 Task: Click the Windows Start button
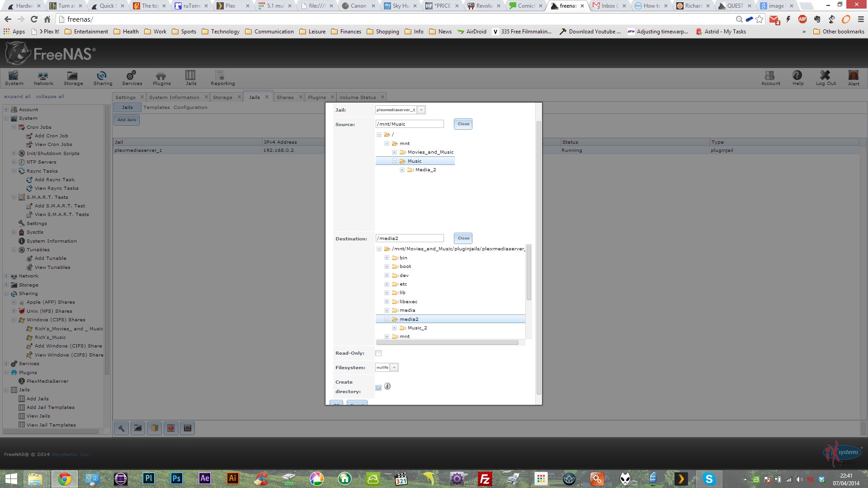coord(11,479)
